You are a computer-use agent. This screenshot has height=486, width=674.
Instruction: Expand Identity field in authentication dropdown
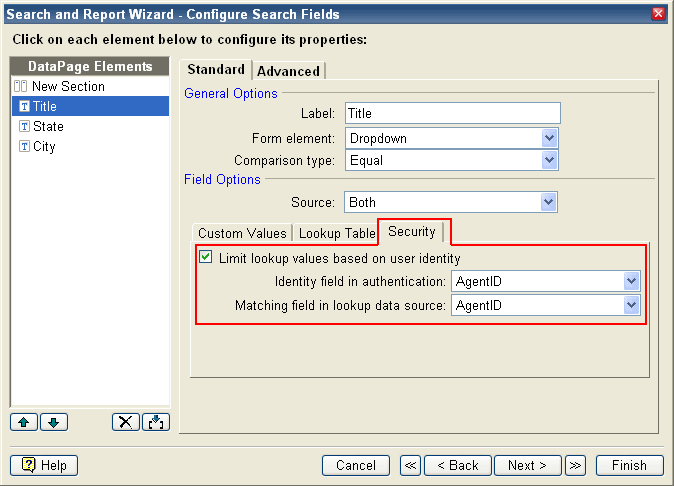tap(631, 281)
